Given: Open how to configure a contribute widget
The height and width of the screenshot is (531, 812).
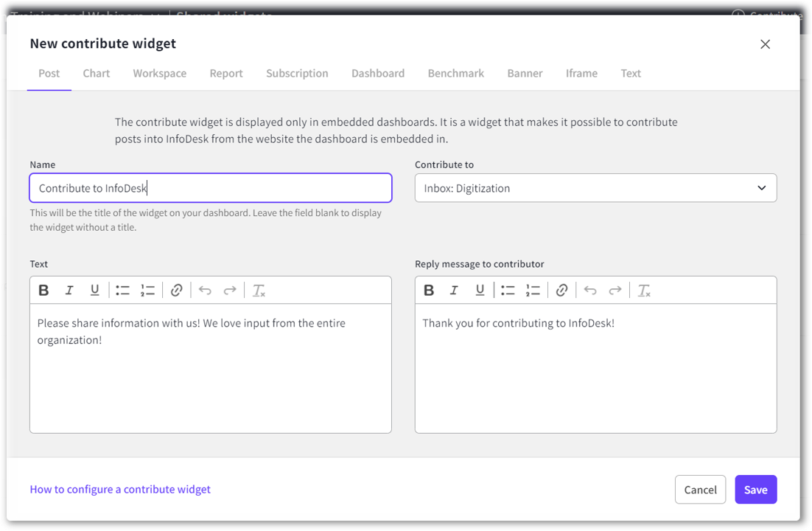Looking at the screenshot, I should (120, 489).
